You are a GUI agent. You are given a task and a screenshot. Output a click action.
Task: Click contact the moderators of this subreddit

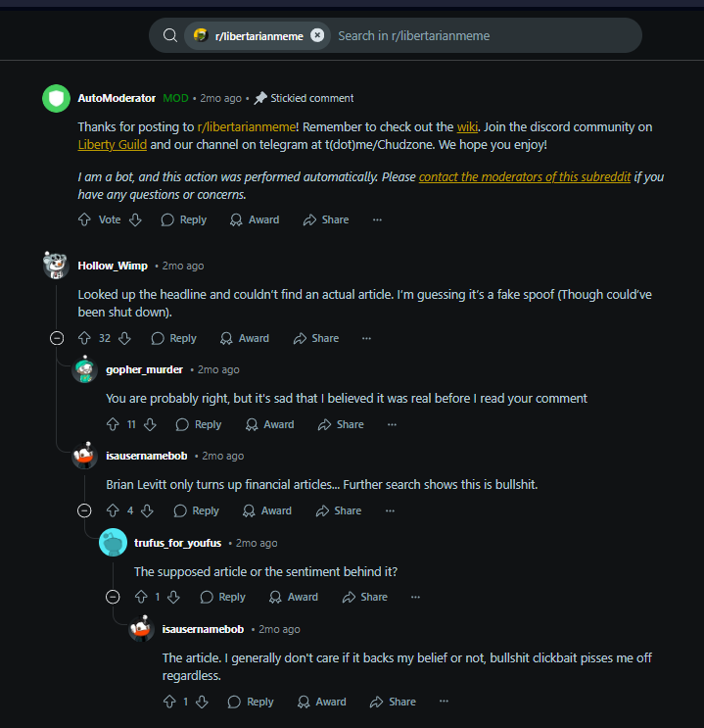[x=524, y=177]
